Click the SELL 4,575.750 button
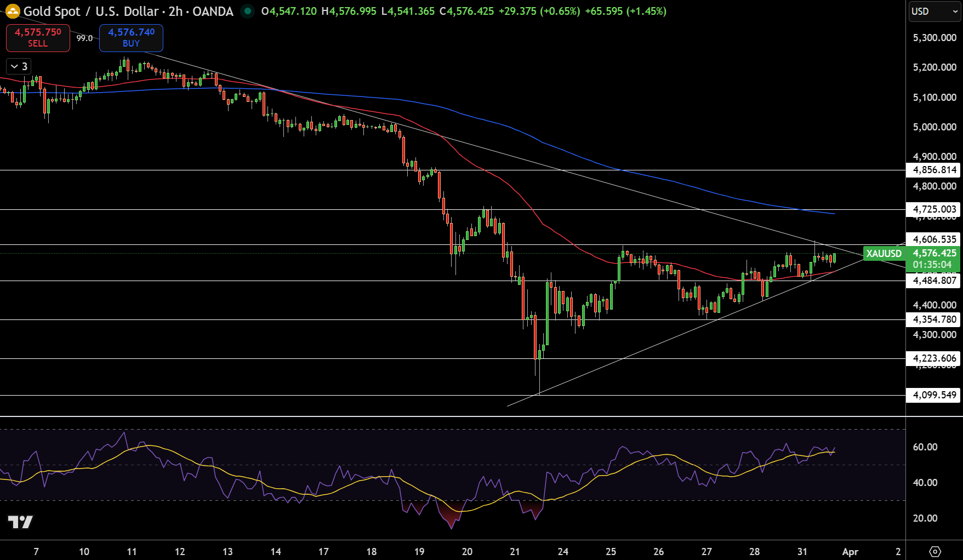 38,38
